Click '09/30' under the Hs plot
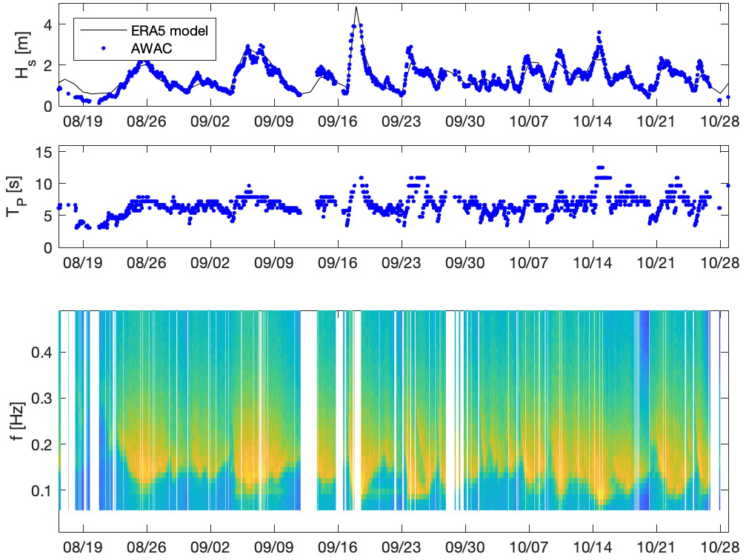 coord(465,121)
